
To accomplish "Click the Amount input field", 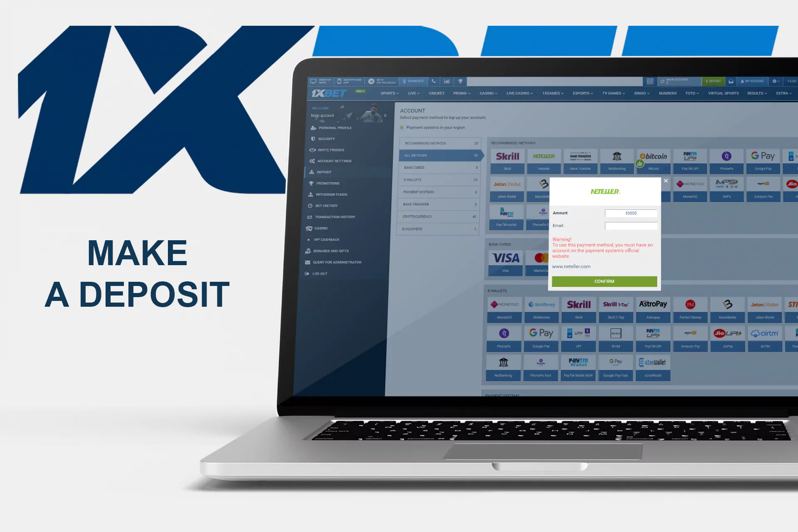I will pyautogui.click(x=631, y=212).
